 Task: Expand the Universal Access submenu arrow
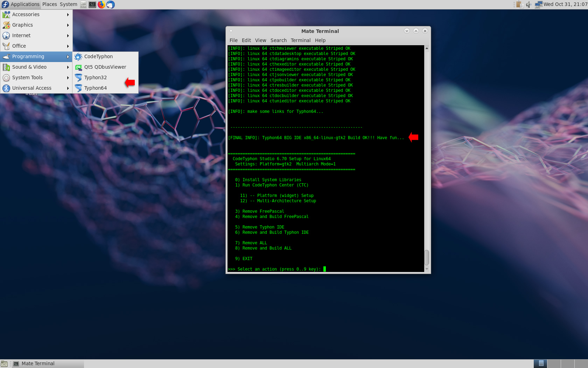pyautogui.click(x=68, y=88)
